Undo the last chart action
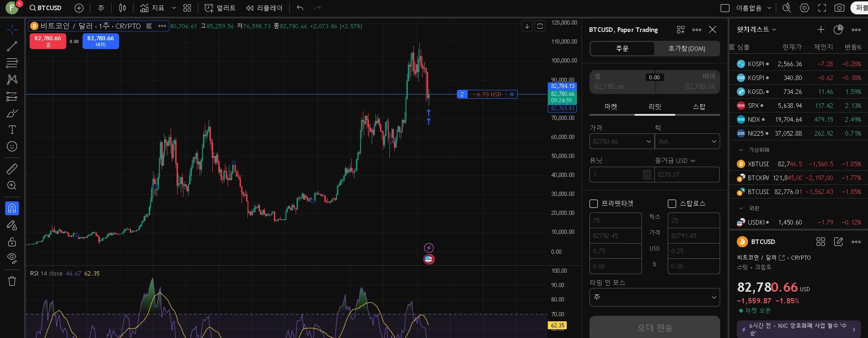The width and height of the screenshot is (868, 338). pyautogui.click(x=300, y=8)
